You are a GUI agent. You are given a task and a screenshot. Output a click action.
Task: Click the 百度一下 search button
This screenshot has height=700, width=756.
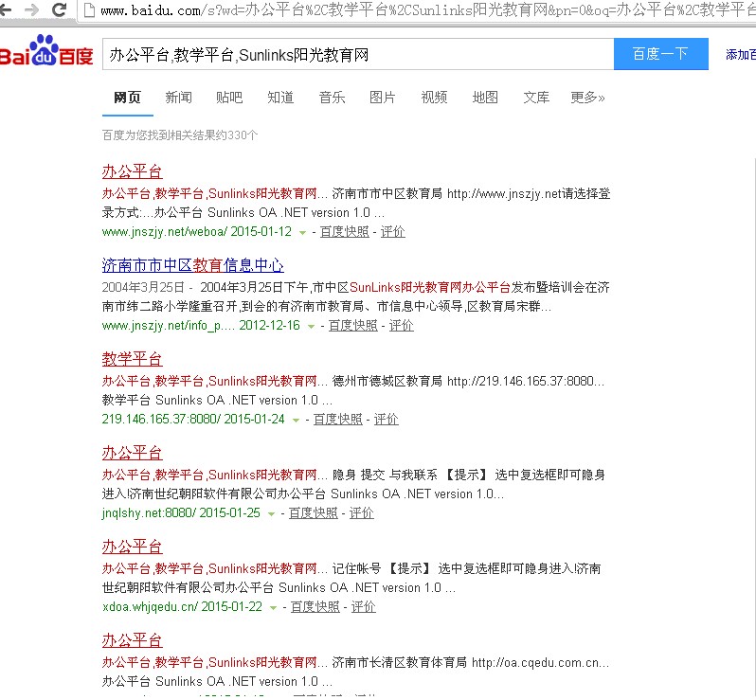click(x=660, y=54)
